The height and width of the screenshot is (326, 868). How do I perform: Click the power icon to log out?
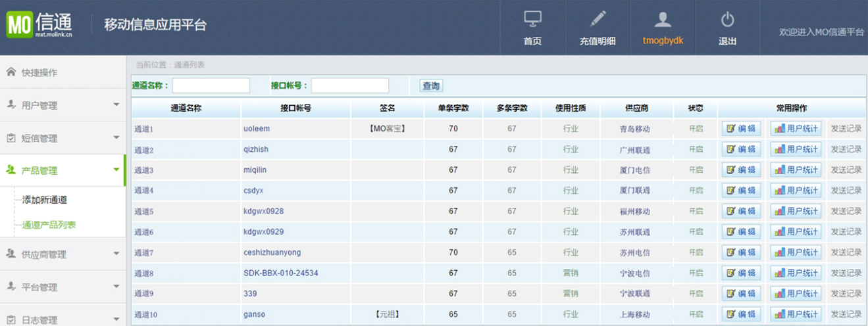(727, 19)
